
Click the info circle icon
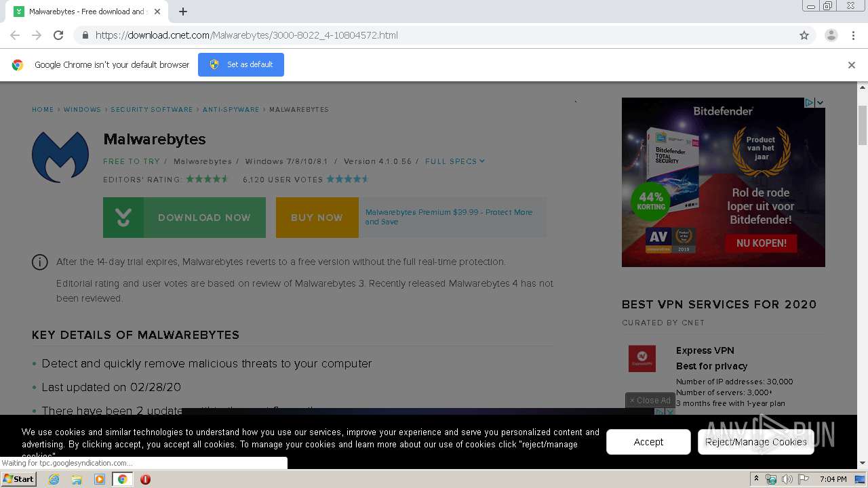click(40, 262)
